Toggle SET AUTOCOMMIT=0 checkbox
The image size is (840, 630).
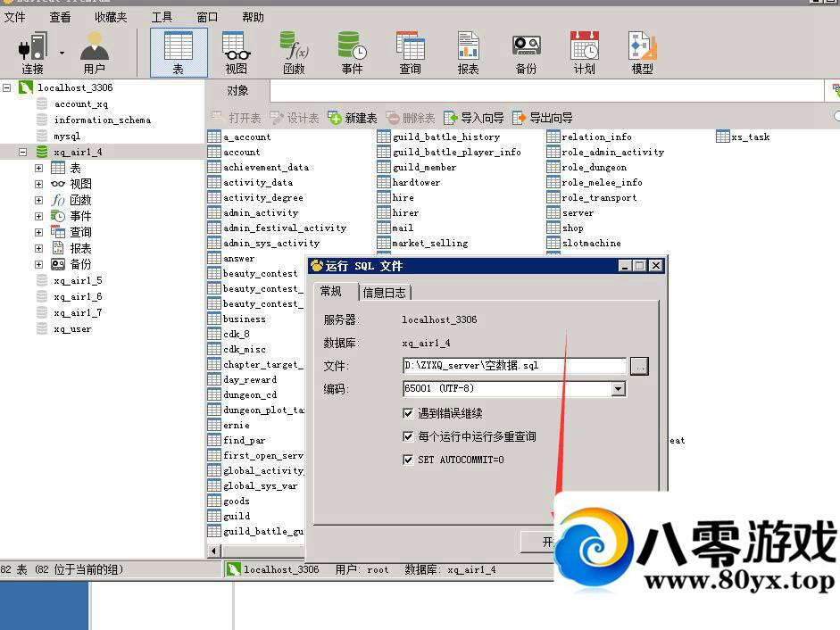pos(408,460)
